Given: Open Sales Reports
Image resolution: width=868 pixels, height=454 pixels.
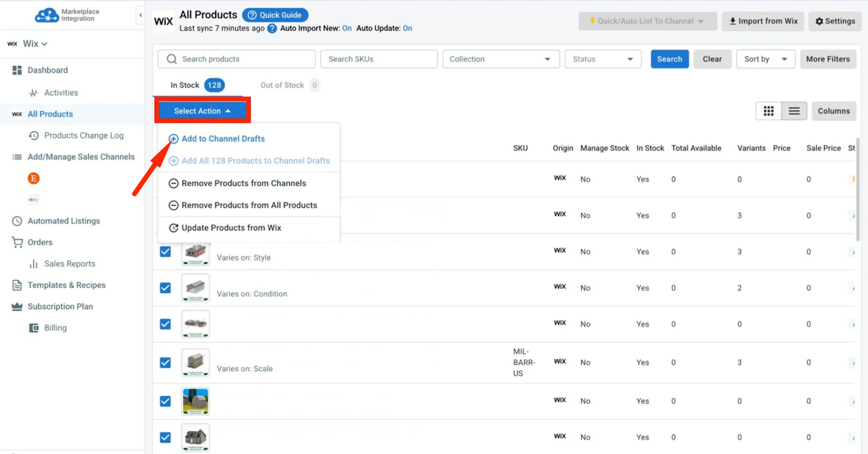Looking at the screenshot, I should [x=70, y=264].
